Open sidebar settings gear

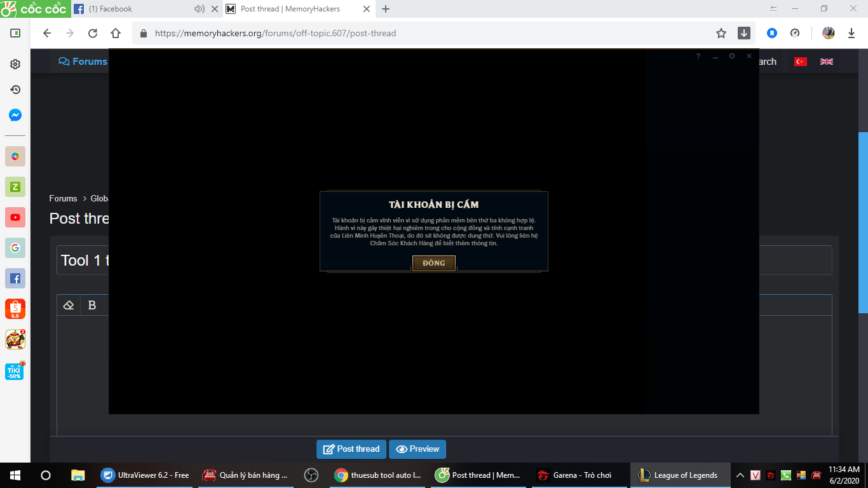coord(15,64)
